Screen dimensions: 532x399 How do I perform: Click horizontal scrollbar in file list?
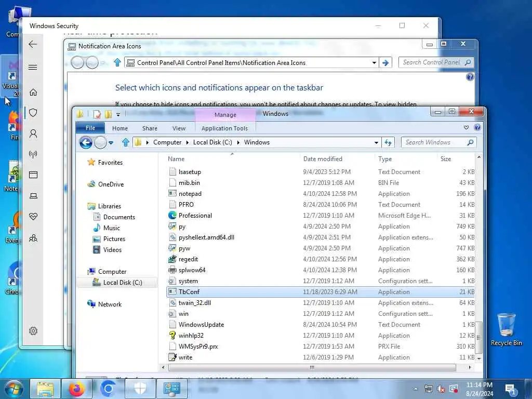312,367
